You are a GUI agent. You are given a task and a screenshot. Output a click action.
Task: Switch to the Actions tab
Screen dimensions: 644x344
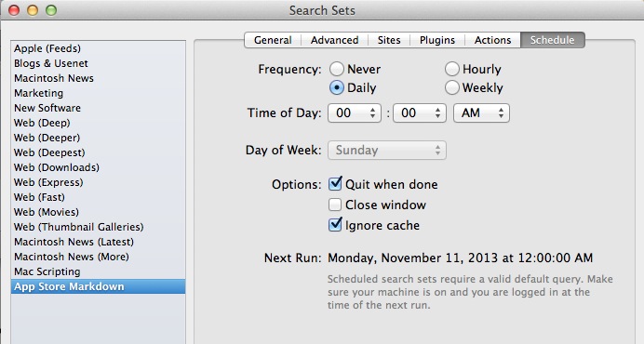pyautogui.click(x=492, y=40)
